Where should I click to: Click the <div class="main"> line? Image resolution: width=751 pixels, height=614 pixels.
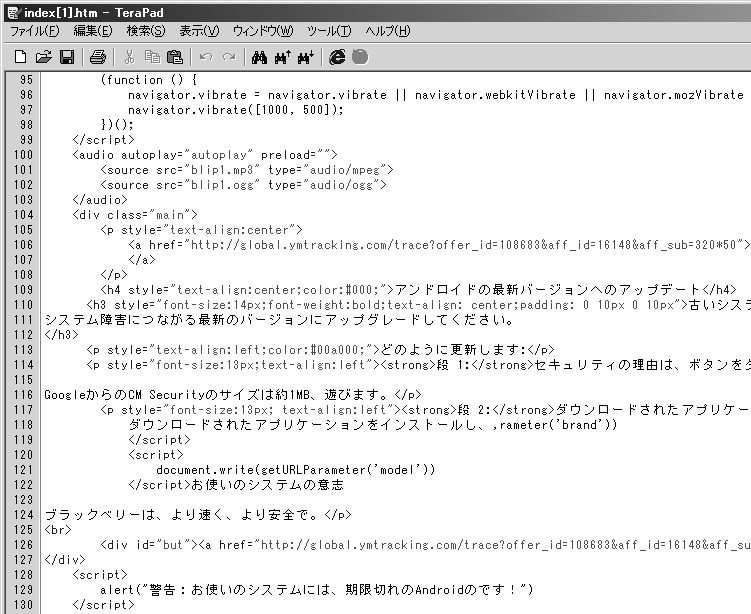click(x=135, y=215)
